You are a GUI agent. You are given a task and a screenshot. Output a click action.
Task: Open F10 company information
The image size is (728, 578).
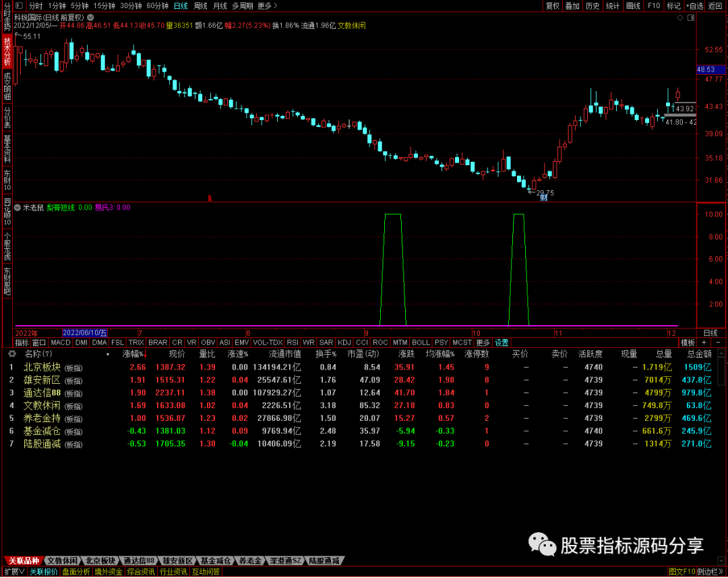(654, 6)
